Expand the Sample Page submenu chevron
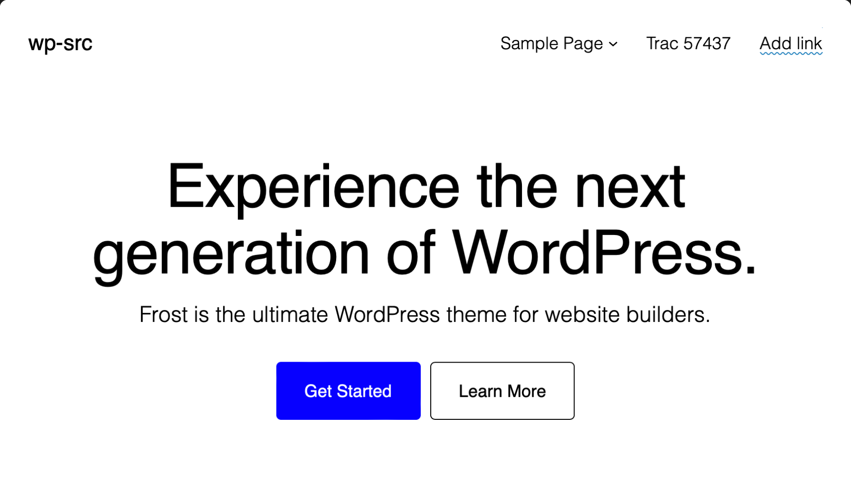This screenshot has width=851, height=504. coord(613,44)
